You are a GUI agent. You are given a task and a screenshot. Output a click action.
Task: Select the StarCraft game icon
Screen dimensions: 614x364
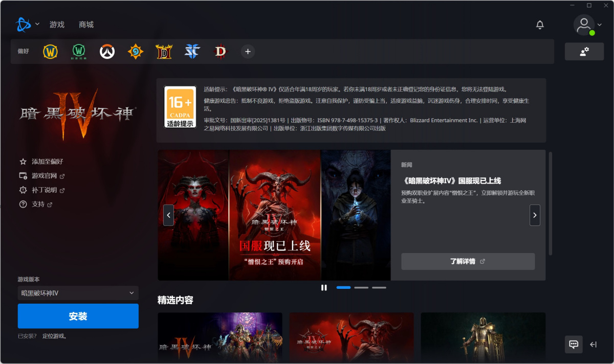[192, 52]
